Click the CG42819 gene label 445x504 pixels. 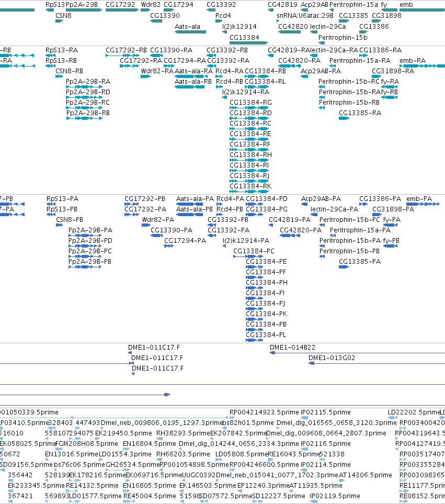(282, 5)
